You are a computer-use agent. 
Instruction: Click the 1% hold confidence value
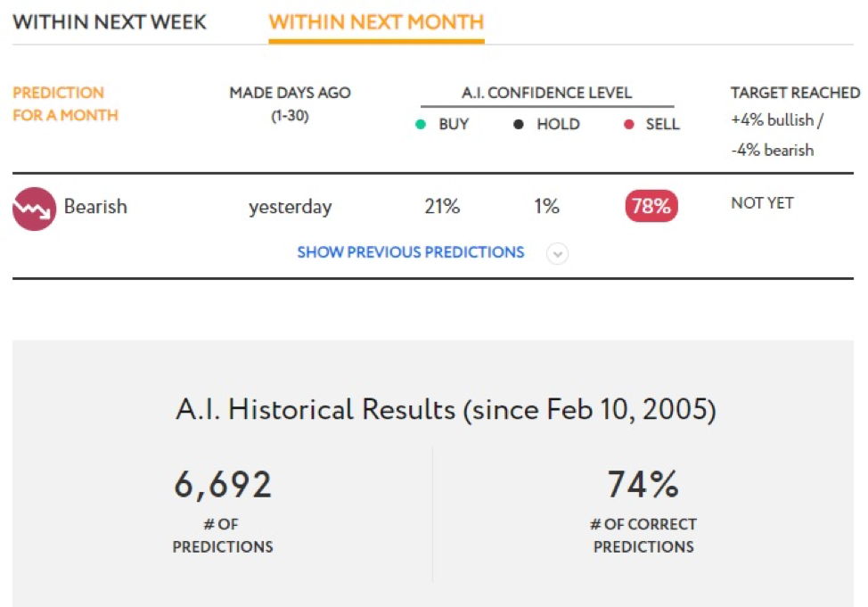tap(546, 206)
